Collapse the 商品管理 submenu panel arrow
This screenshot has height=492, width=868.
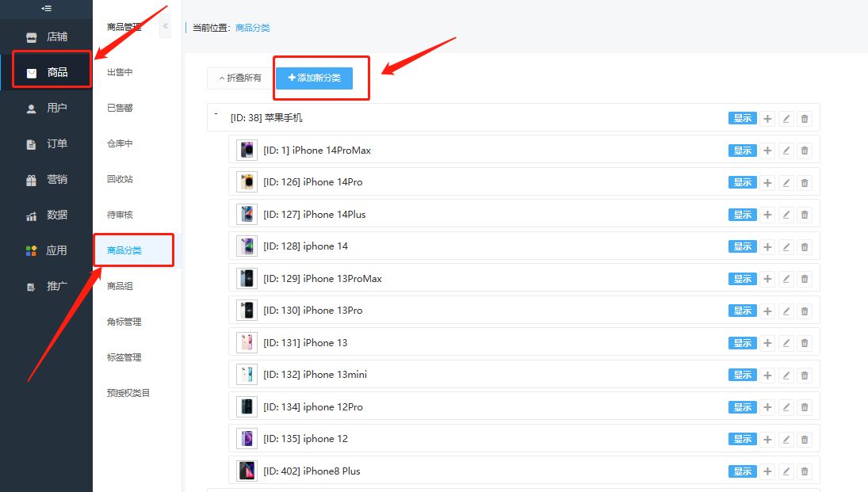coord(166,26)
